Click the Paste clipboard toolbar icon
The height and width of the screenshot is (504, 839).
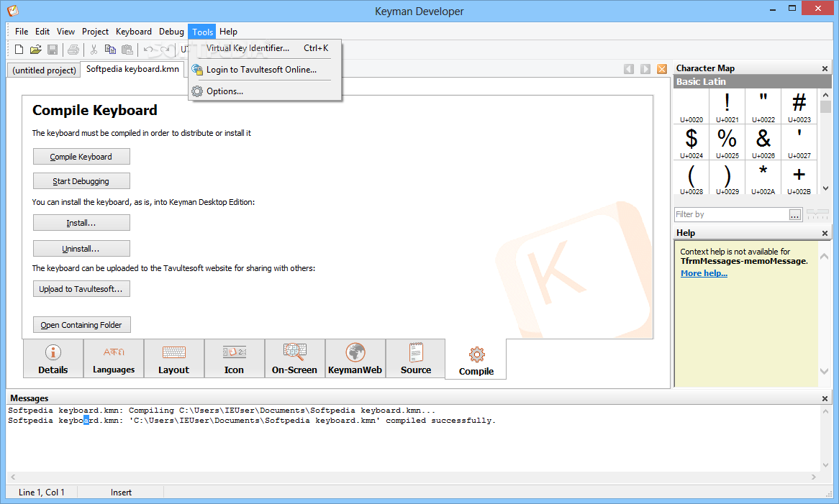coord(127,50)
